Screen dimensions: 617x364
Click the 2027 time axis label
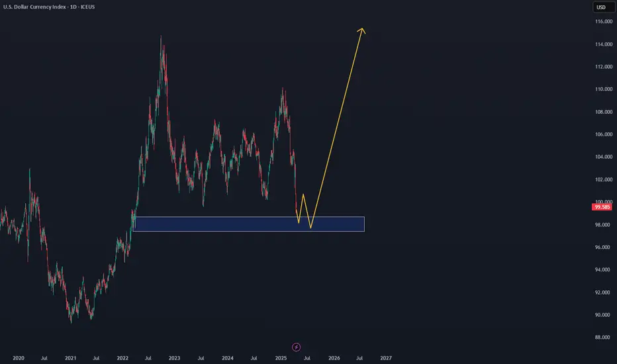point(386,358)
